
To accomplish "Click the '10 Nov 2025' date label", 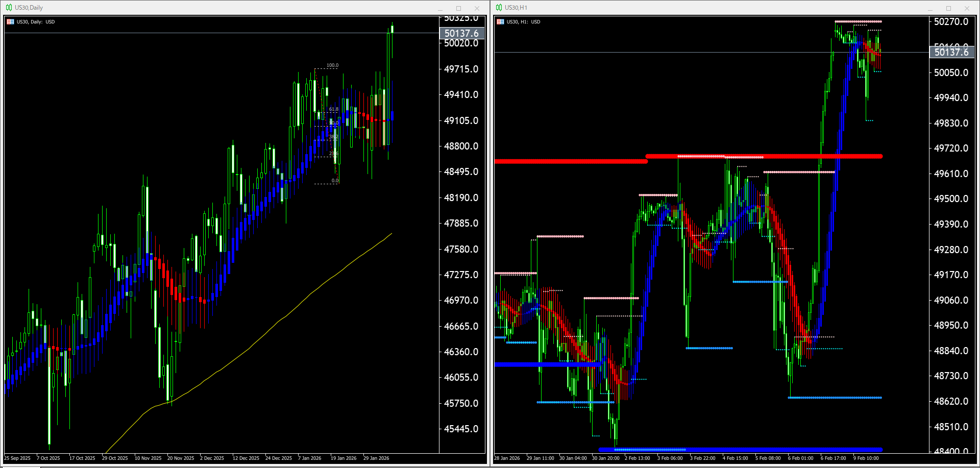I will tap(148, 458).
